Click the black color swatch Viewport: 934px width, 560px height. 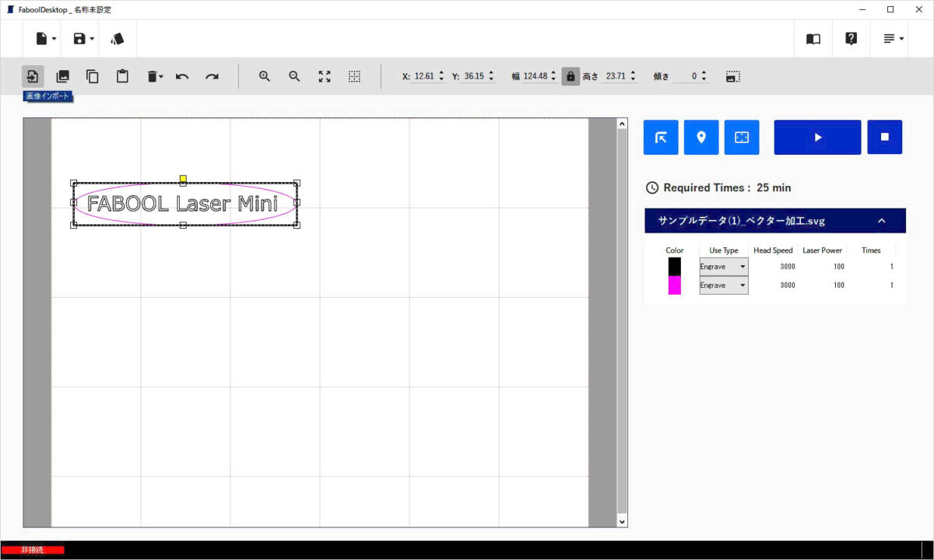tap(675, 267)
